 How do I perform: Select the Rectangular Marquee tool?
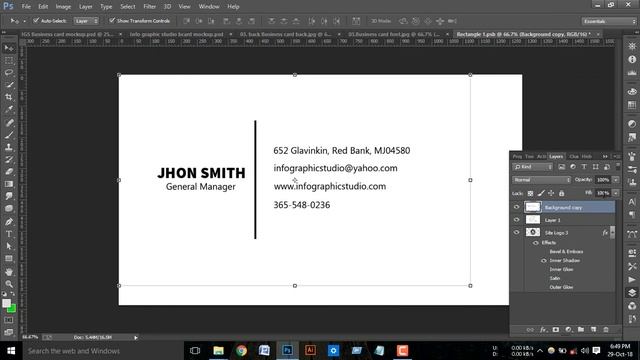(x=9, y=60)
